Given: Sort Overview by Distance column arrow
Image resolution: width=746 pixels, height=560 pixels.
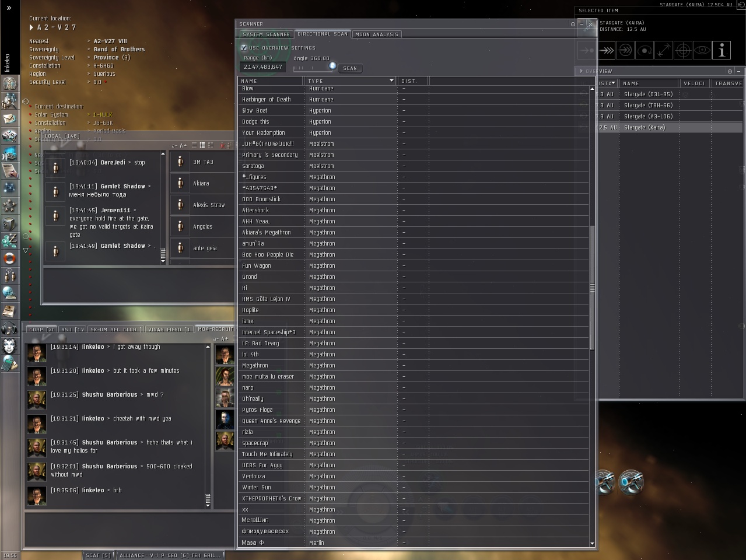Looking at the screenshot, I should tap(613, 83).
